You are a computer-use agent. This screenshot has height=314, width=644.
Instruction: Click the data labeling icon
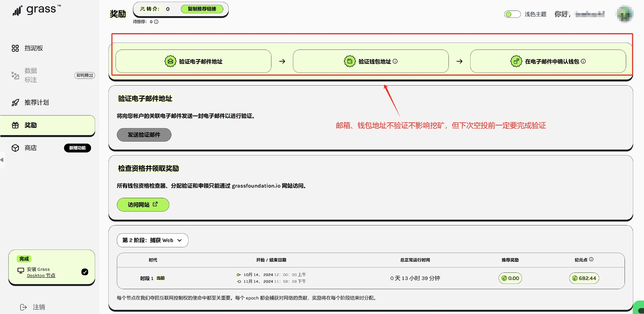(x=15, y=75)
